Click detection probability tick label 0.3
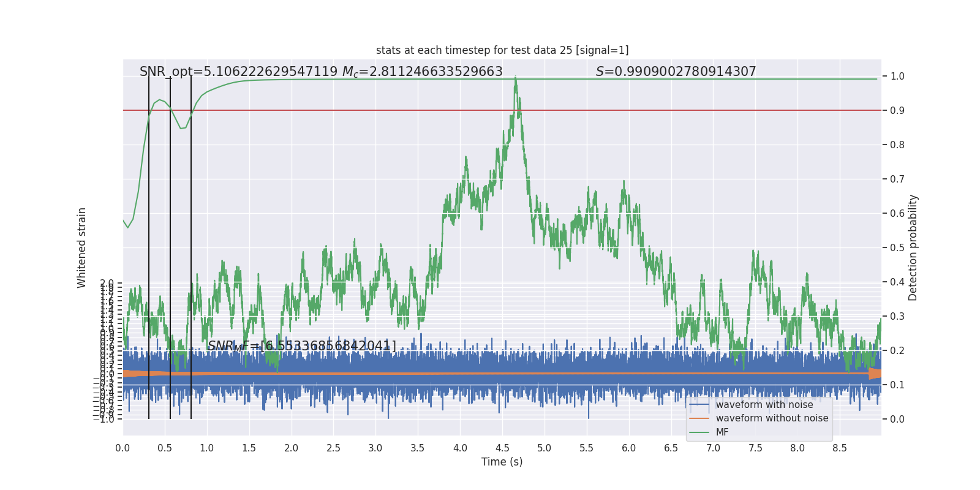The width and height of the screenshot is (980, 490). coord(897,317)
